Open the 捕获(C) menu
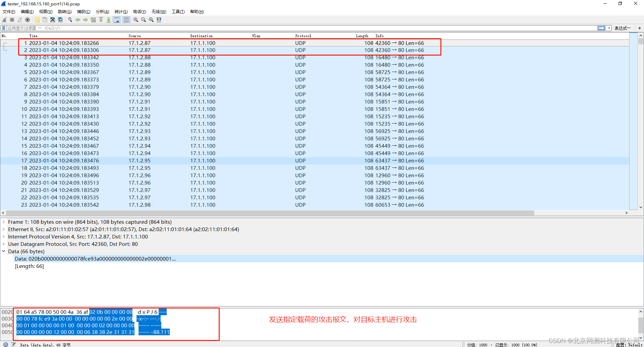The image size is (644, 347). tap(84, 12)
